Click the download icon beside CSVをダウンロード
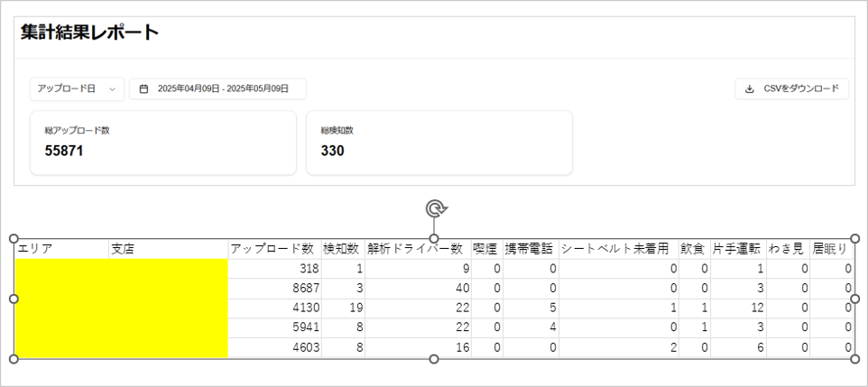Image resolution: width=868 pixels, height=387 pixels. (749, 88)
